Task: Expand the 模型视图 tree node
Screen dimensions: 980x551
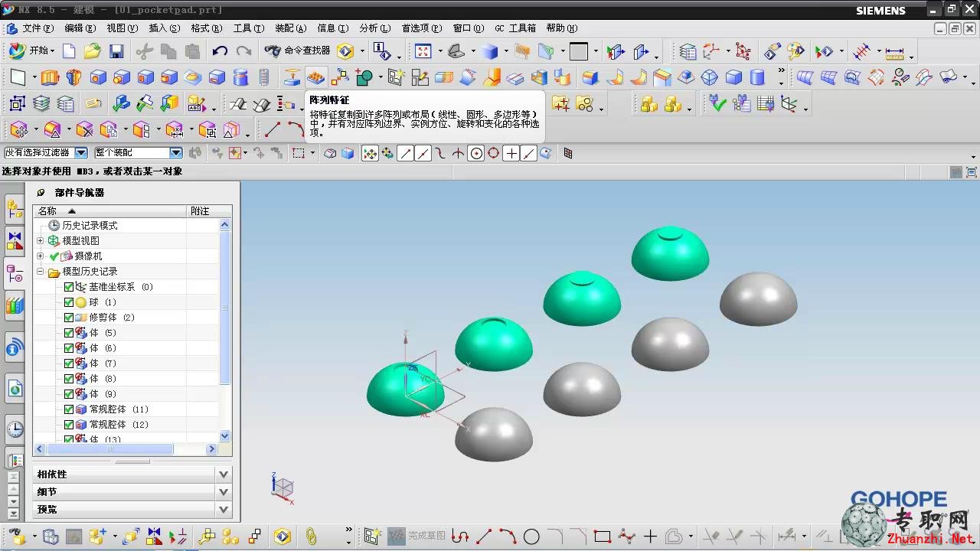Action: [x=41, y=241]
